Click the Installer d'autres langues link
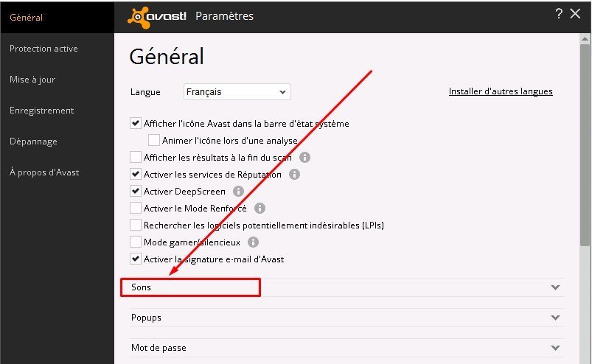The image size is (592, 364). 501,91
